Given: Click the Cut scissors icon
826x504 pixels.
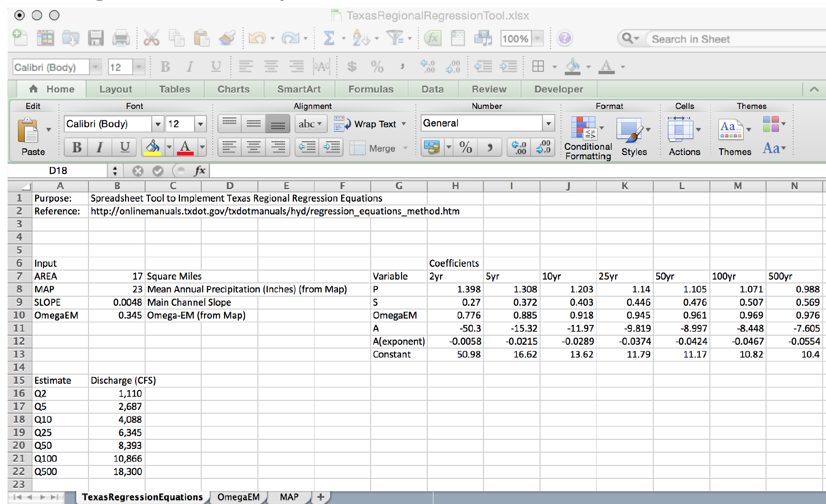Looking at the screenshot, I should click(x=151, y=38).
